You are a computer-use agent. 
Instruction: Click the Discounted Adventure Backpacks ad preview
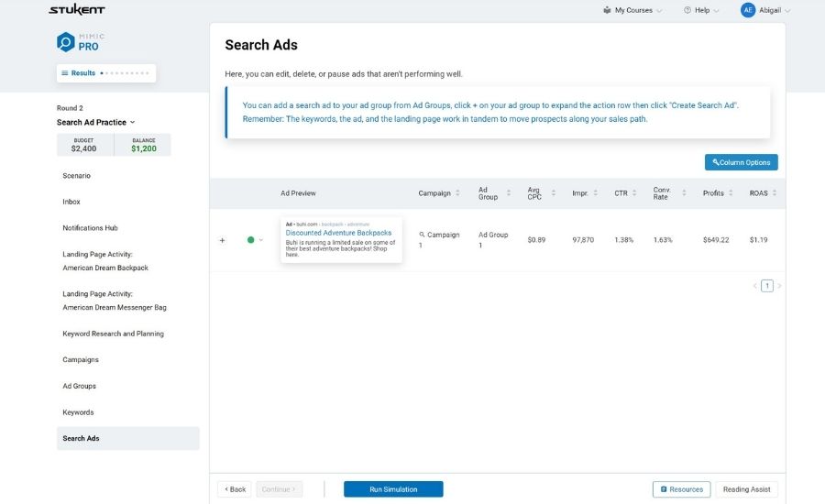(x=341, y=240)
